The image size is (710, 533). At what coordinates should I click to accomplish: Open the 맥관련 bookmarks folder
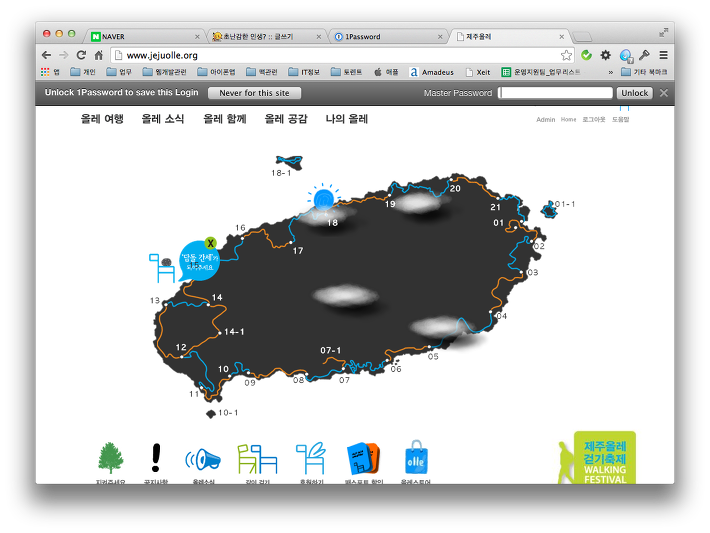point(262,72)
